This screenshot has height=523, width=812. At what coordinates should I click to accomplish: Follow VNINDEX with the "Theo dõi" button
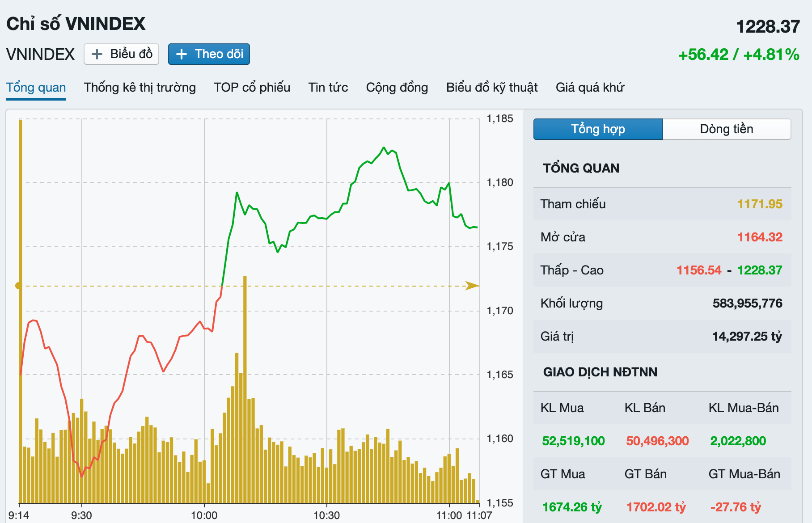pos(209,54)
